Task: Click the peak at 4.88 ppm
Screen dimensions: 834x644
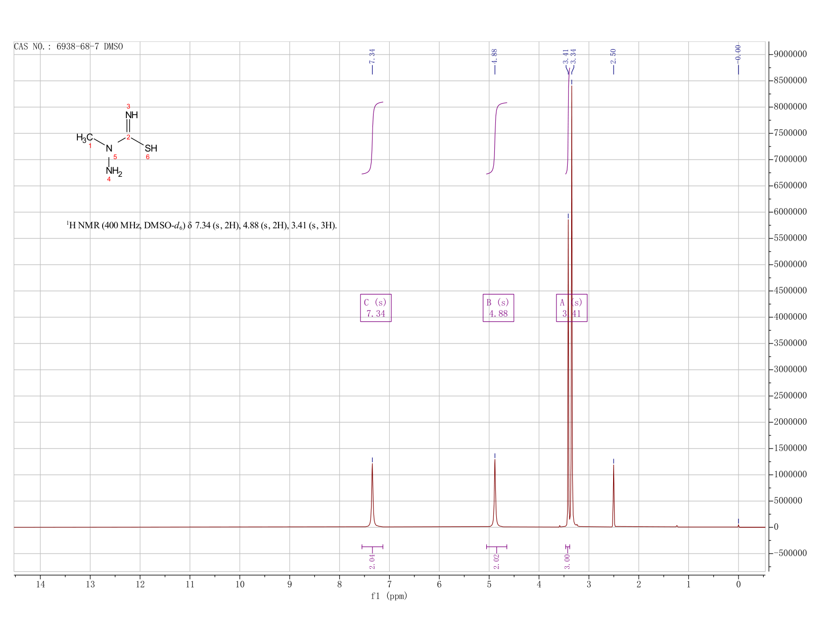Action: point(495,492)
